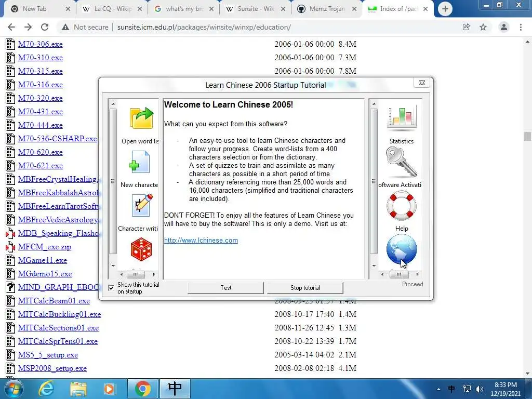Open Windows Explorer folder in taskbar
The image size is (532, 399).
point(78,389)
